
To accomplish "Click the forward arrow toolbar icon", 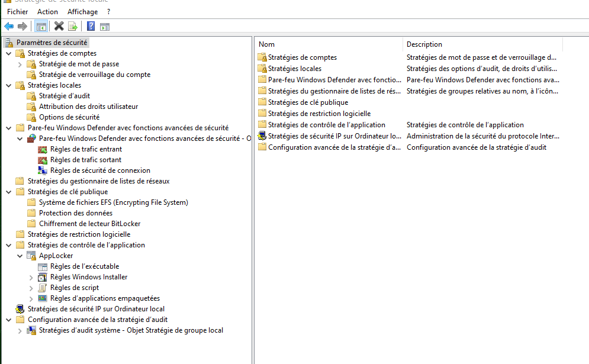I will pyautogui.click(x=22, y=26).
